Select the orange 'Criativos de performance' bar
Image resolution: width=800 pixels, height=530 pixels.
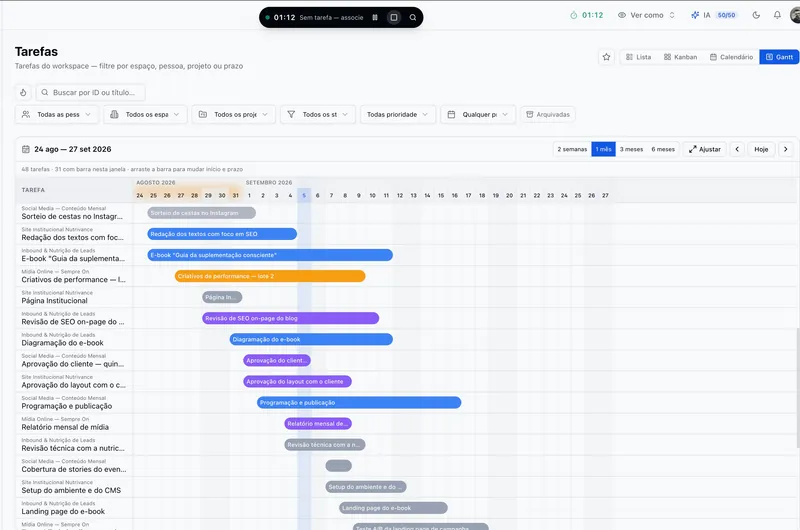(270, 276)
